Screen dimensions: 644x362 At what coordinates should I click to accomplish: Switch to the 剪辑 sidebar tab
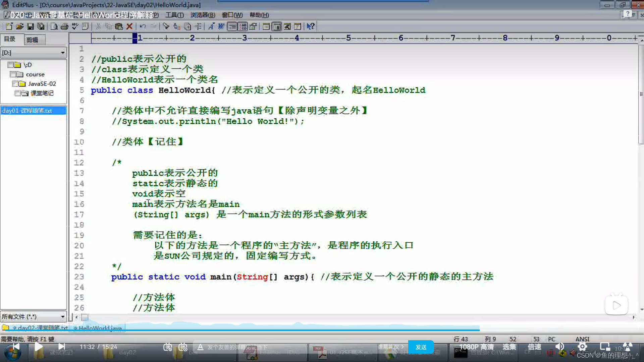click(x=33, y=40)
